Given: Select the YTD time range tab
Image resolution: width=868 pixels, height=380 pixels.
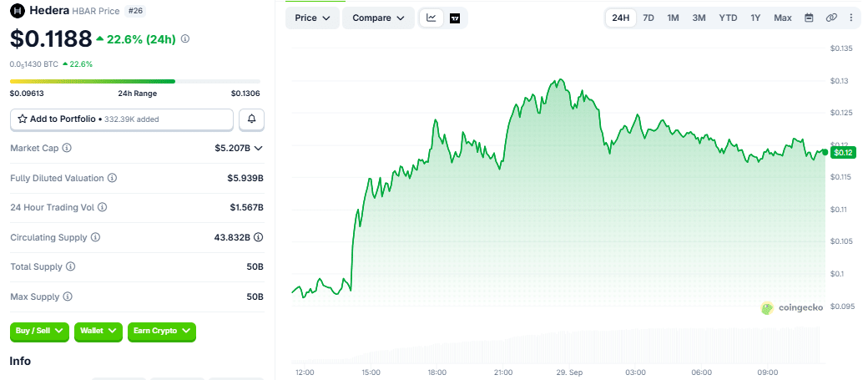Looking at the screenshot, I should [x=728, y=18].
